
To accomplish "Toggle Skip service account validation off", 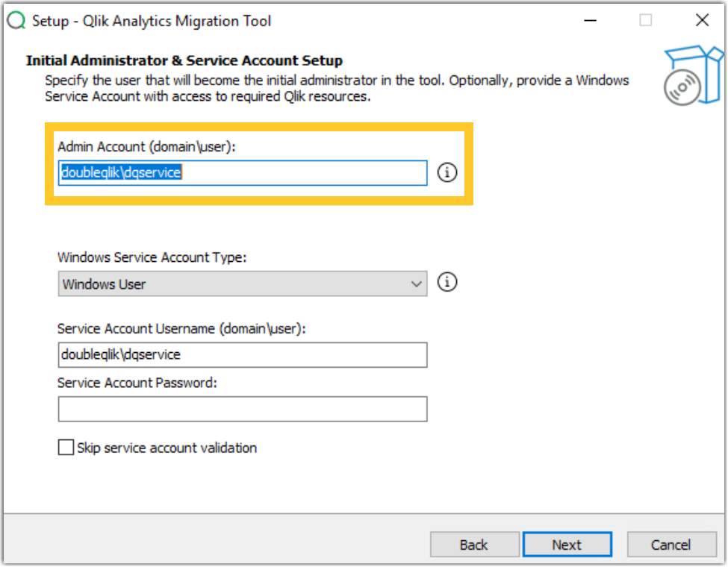I will (66, 447).
